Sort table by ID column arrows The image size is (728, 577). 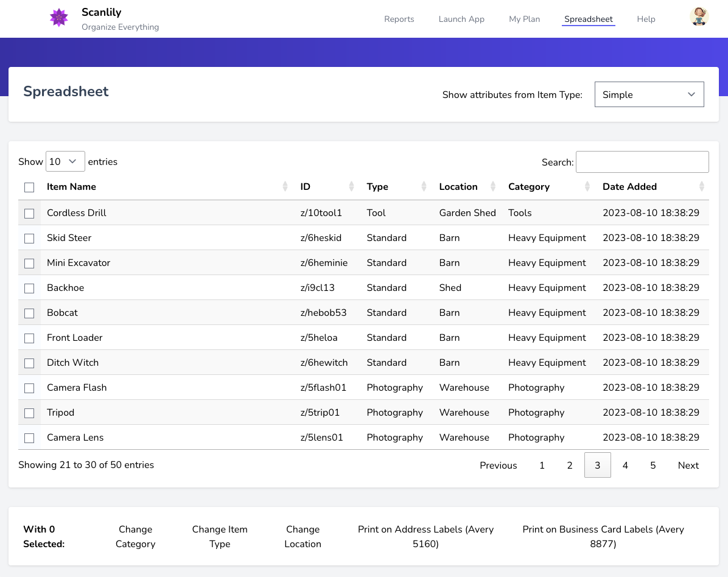[x=351, y=187]
